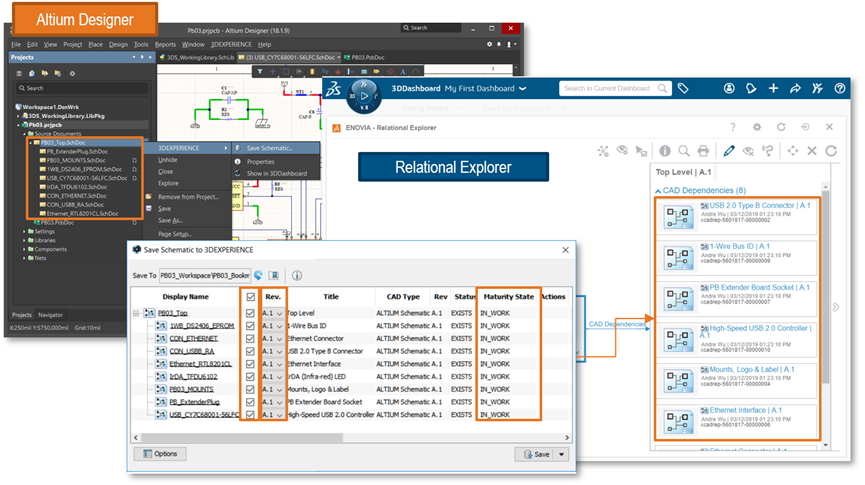Toggle the select-all header checkbox in Save dialog

(250, 297)
